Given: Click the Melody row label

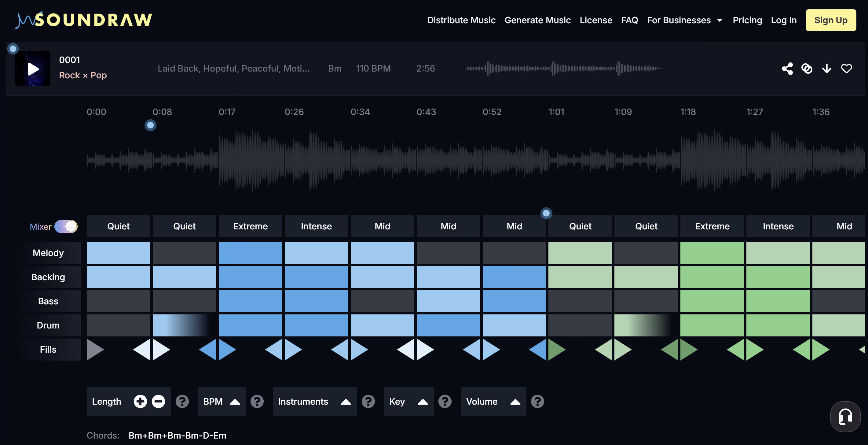Looking at the screenshot, I should (x=48, y=253).
